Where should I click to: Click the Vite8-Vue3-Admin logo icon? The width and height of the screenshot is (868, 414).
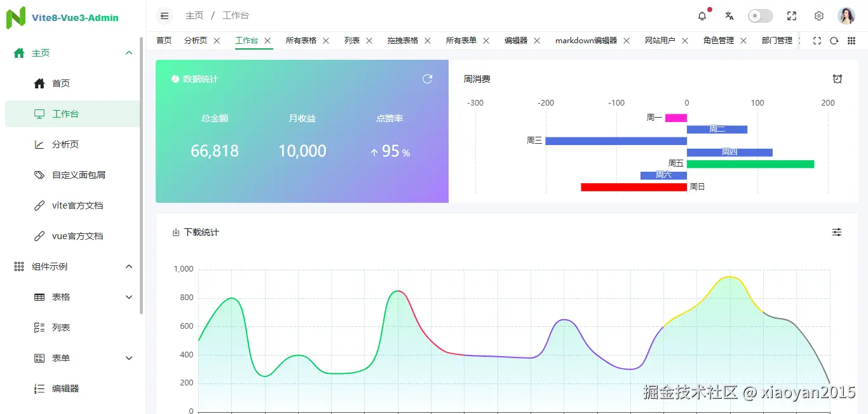pos(16,17)
